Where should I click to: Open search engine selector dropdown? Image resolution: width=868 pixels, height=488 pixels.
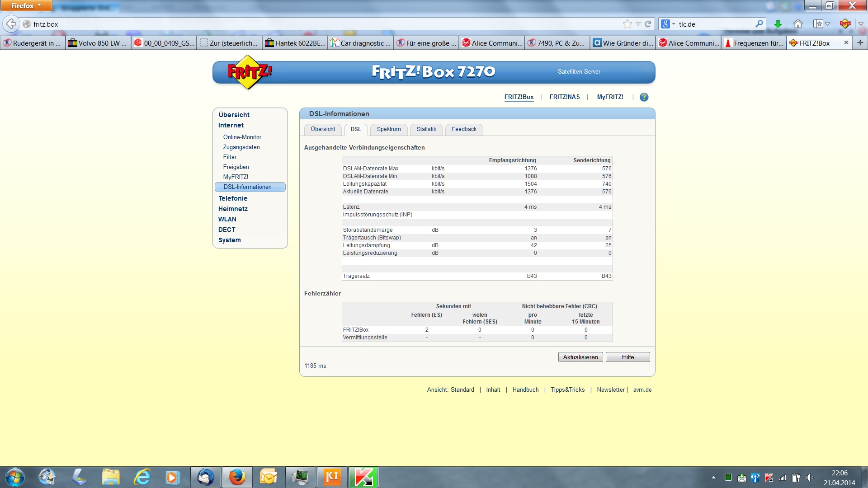[668, 24]
